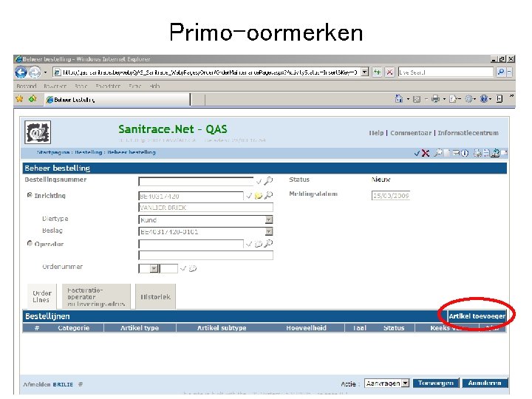This screenshot has height=399, width=532.
Task: Click the checkmark beside the Operator field
Action: click(x=249, y=244)
